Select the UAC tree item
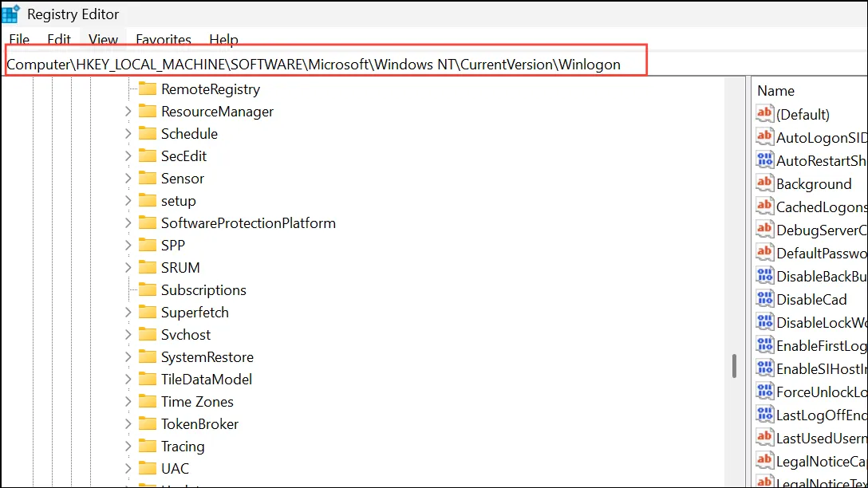This screenshot has width=868, height=488. (x=175, y=469)
